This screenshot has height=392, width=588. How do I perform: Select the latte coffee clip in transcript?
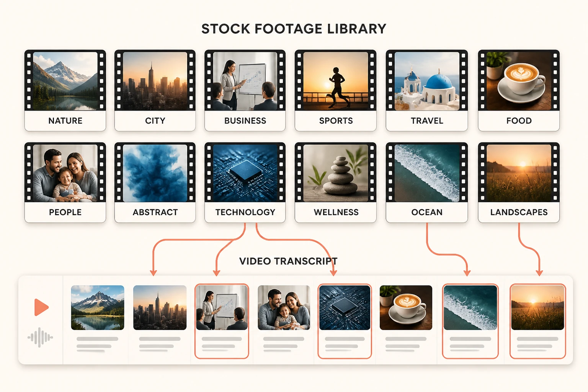tap(406, 307)
